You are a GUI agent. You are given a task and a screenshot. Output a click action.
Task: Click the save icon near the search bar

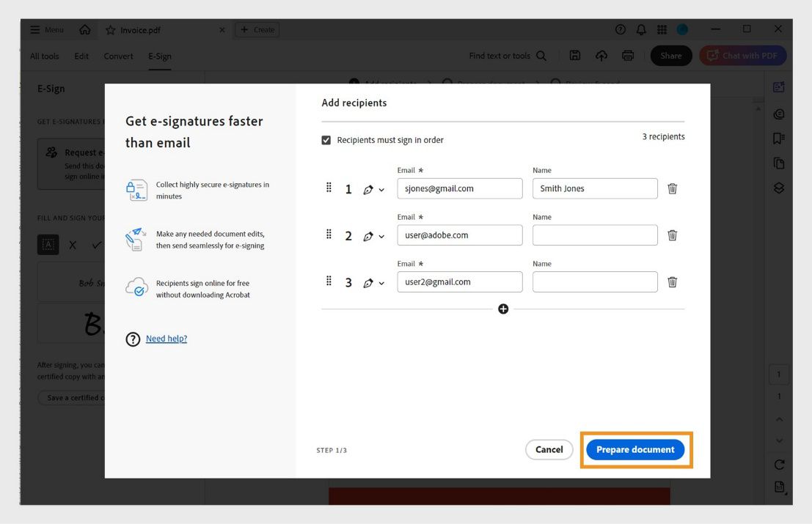pos(575,55)
